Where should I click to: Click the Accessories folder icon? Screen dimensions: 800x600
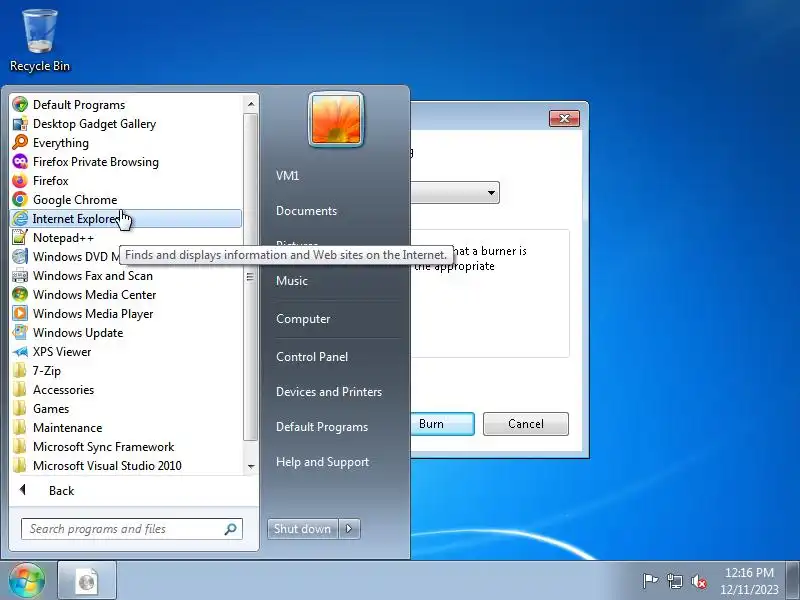point(20,390)
